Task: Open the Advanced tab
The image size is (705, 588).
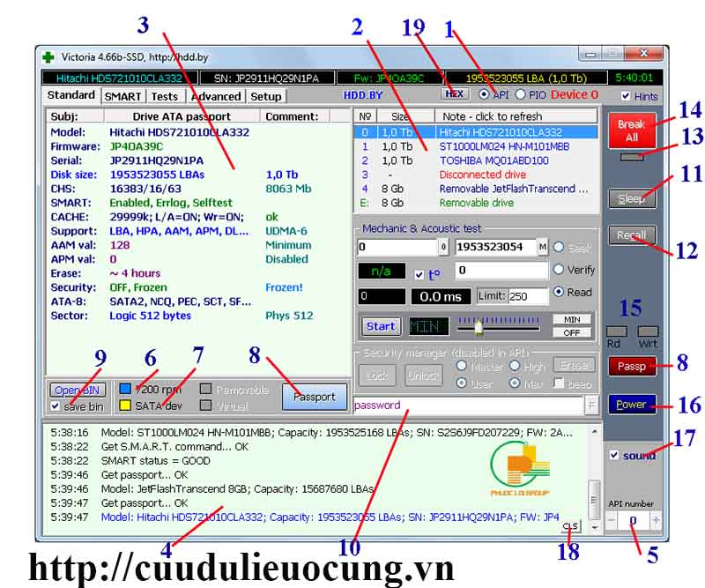Action: [x=216, y=95]
